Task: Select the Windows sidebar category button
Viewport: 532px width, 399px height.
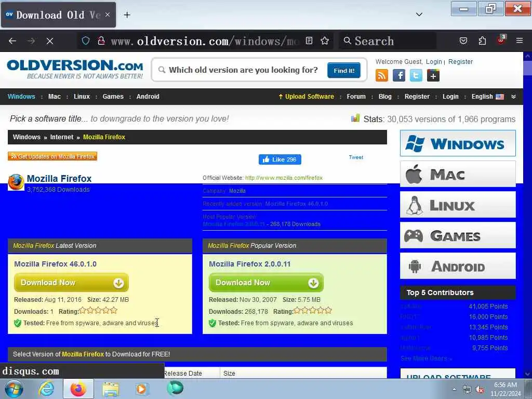Action: click(x=458, y=143)
